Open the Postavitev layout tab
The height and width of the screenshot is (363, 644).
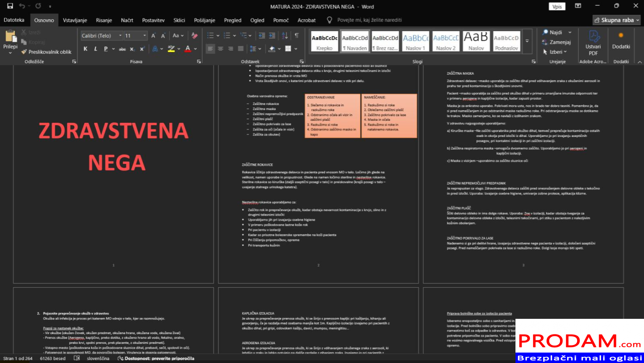pyautogui.click(x=153, y=20)
